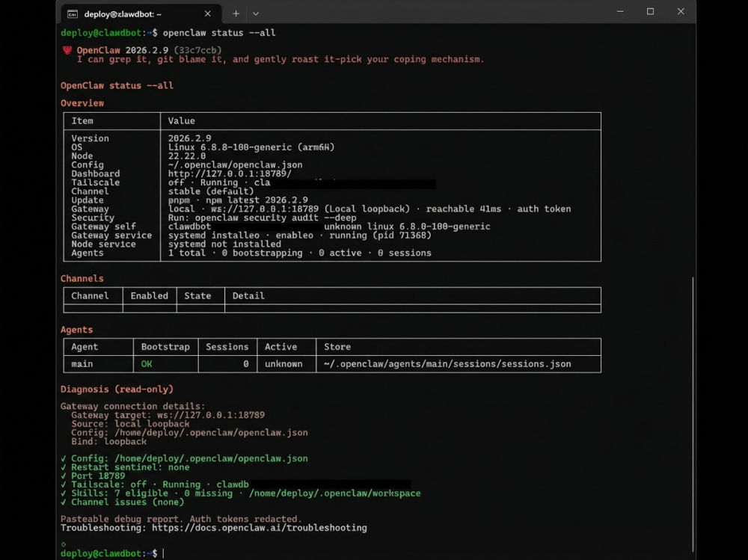This screenshot has width=748, height=560.
Task: Click the 'Bootstrap' column header
Action: 165,347
